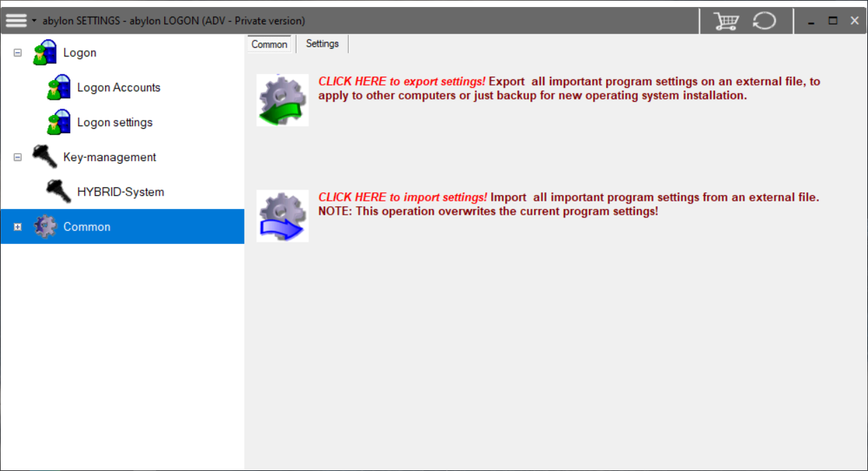Click the import settings blue-arrow gear icon

[x=283, y=216]
